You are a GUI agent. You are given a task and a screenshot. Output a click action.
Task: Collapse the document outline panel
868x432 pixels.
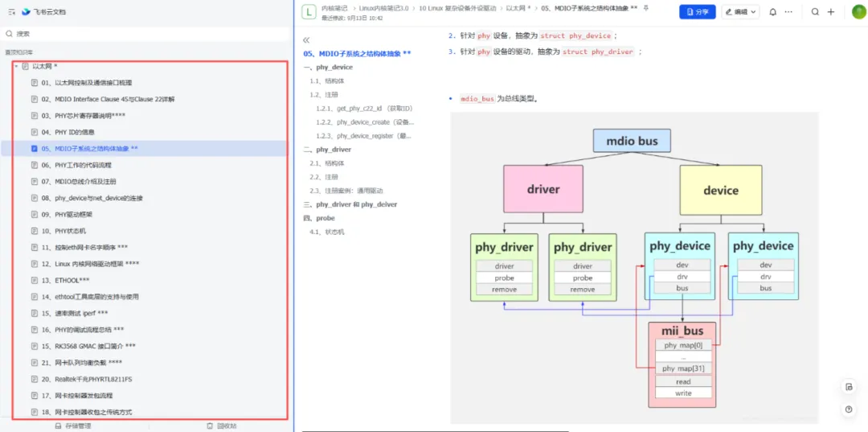307,40
